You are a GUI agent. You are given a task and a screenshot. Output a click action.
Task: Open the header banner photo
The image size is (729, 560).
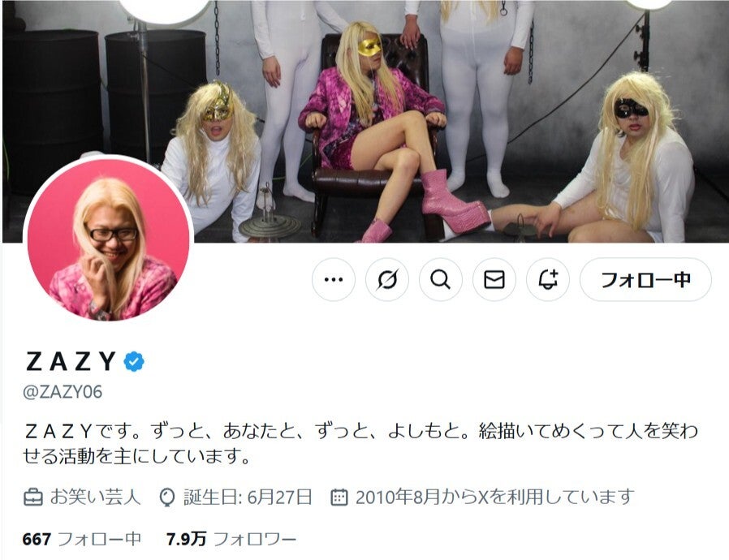coord(364,121)
